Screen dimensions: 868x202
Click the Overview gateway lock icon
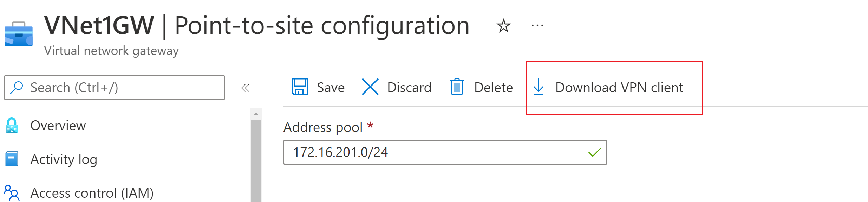[12, 125]
